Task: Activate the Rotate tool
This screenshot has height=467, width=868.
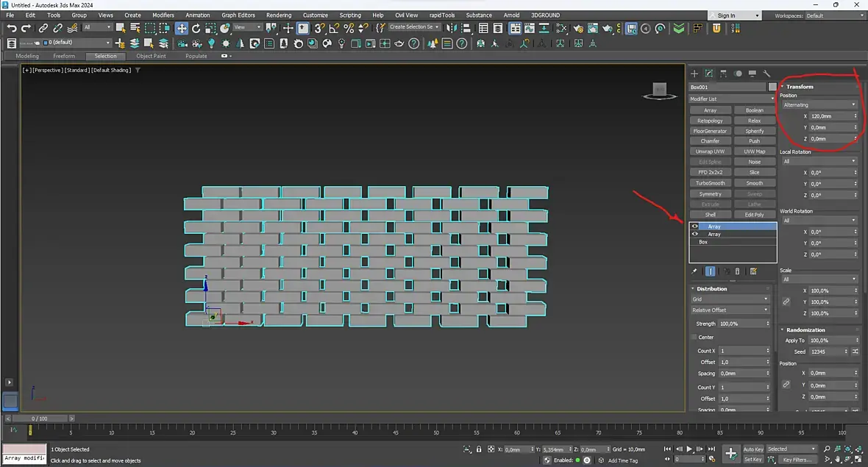Action: tap(196, 28)
